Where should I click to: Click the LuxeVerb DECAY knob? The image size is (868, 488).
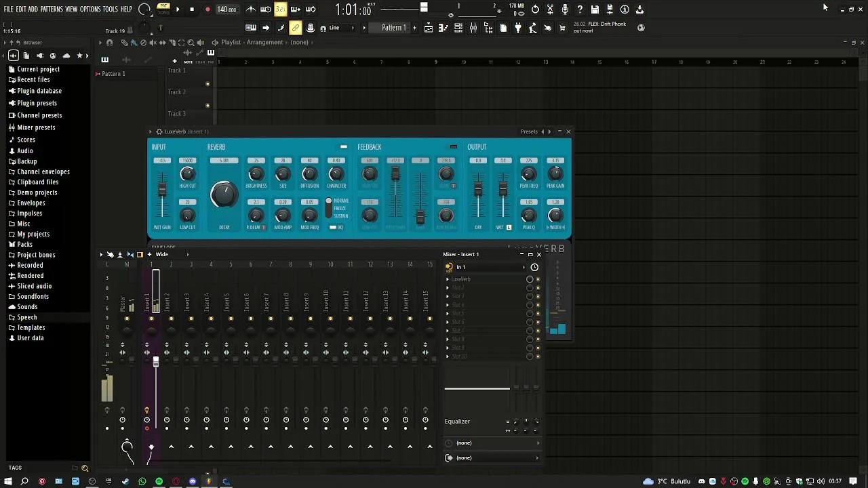point(224,195)
